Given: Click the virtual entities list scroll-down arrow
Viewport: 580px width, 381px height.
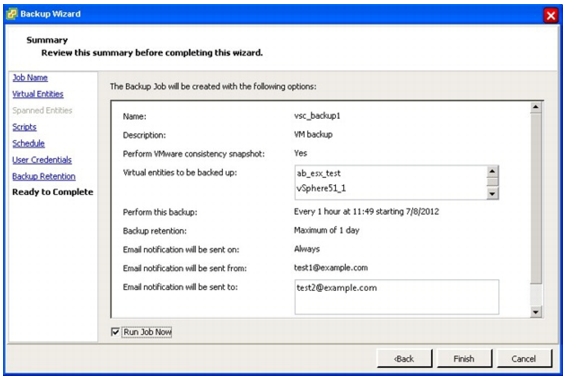Looking at the screenshot, I should tap(492, 193).
